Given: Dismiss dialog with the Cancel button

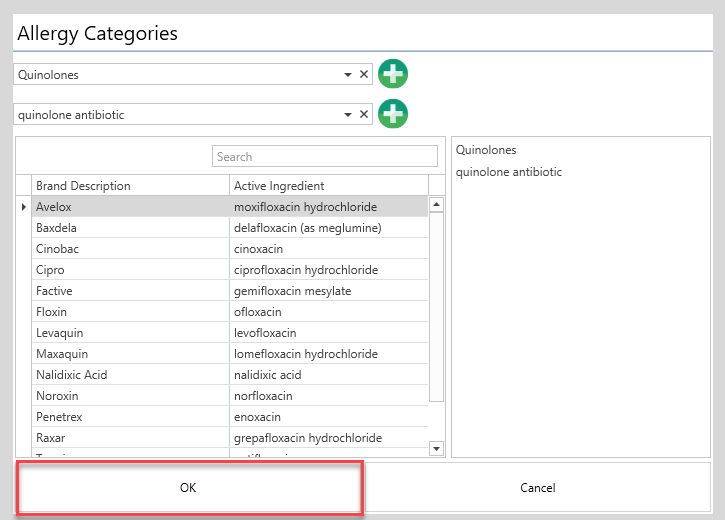Looking at the screenshot, I should [x=538, y=488].
